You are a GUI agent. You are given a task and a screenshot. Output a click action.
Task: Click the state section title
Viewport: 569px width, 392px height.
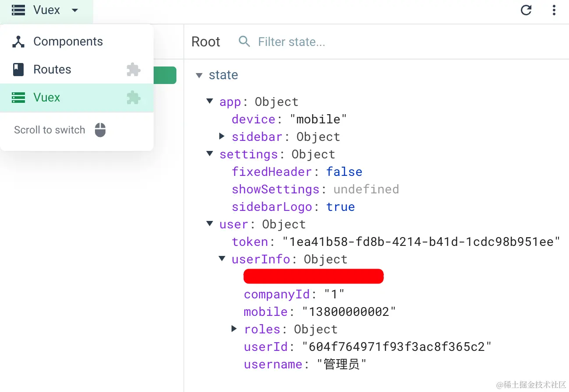(x=223, y=75)
